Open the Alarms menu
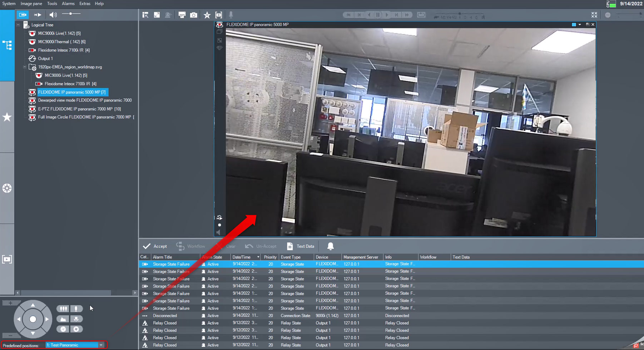This screenshot has height=350, width=644. click(x=68, y=4)
